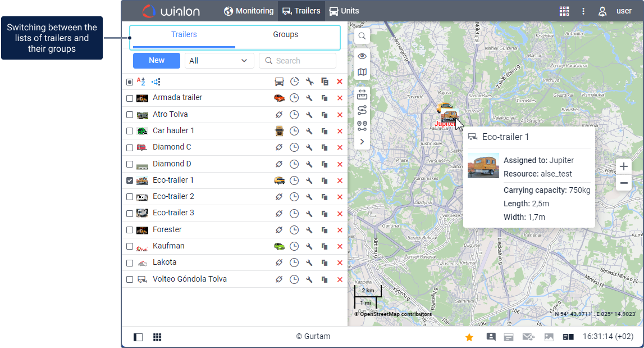Open the apps grid icon in top bar
Screen dimensions: 644x348
coord(564,11)
